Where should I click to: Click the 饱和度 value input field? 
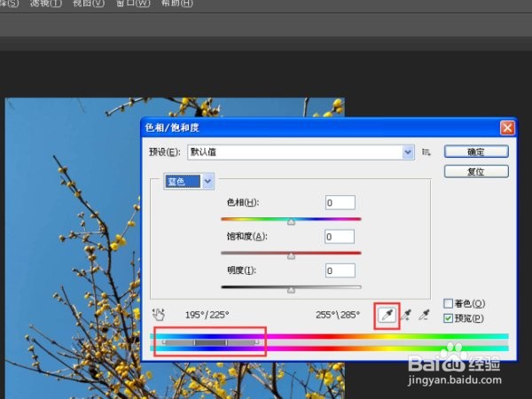point(340,237)
